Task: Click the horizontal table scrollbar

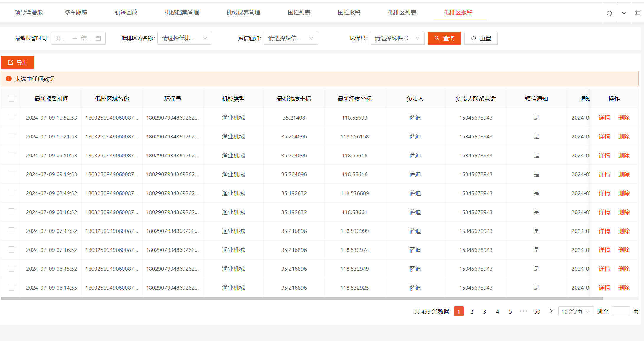Action: click(x=302, y=298)
